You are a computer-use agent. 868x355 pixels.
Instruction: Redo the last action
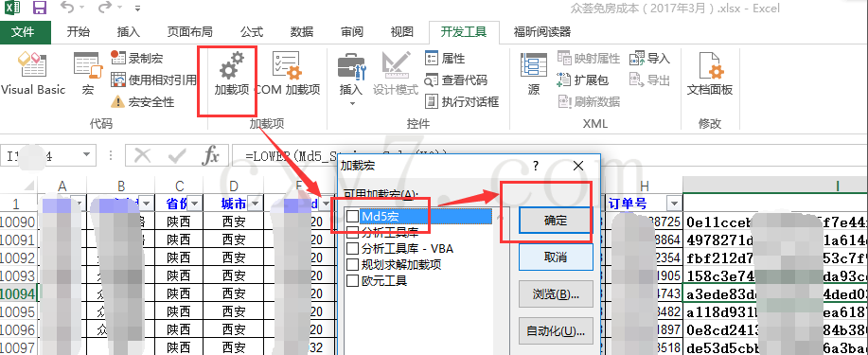(105, 8)
